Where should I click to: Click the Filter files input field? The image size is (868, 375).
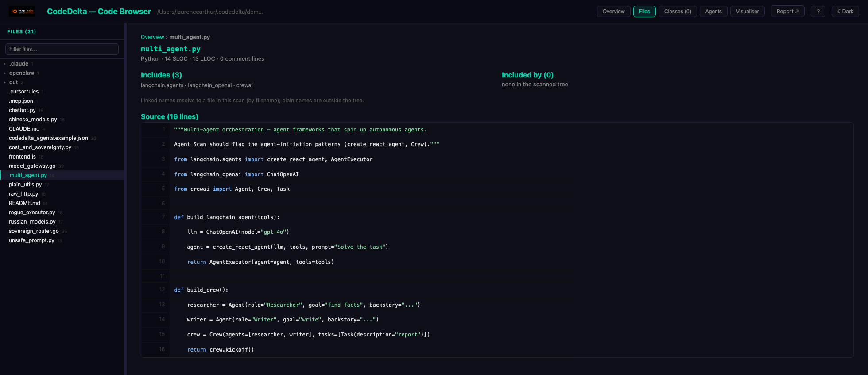click(62, 49)
